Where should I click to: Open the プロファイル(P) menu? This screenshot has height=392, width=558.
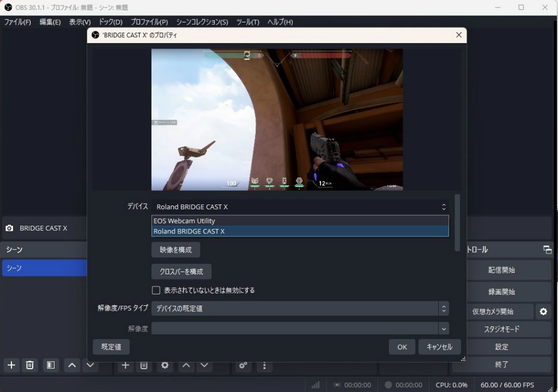(149, 22)
